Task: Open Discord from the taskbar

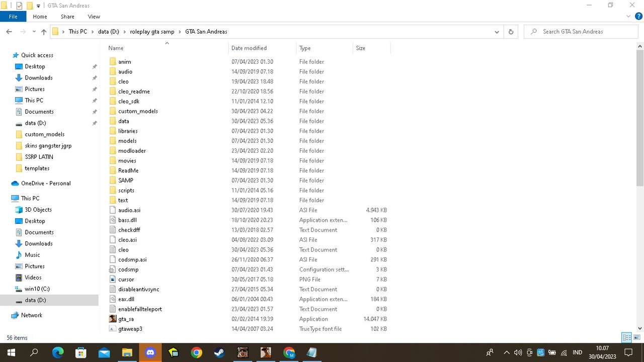Action: pyautogui.click(x=150, y=352)
